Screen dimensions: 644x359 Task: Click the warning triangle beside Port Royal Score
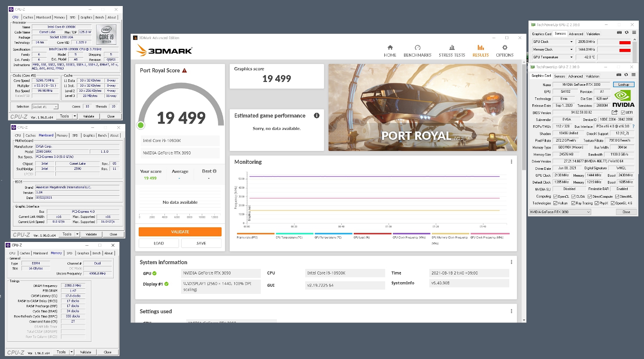point(185,70)
